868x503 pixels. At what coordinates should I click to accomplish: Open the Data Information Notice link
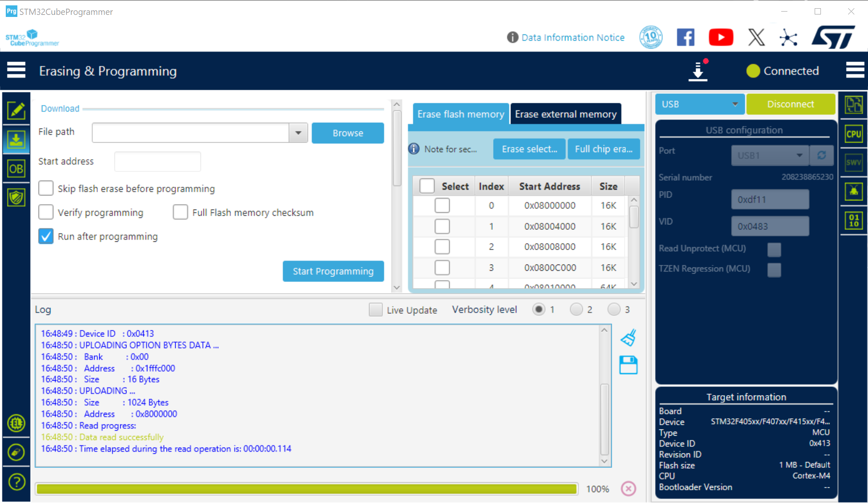[x=572, y=38]
